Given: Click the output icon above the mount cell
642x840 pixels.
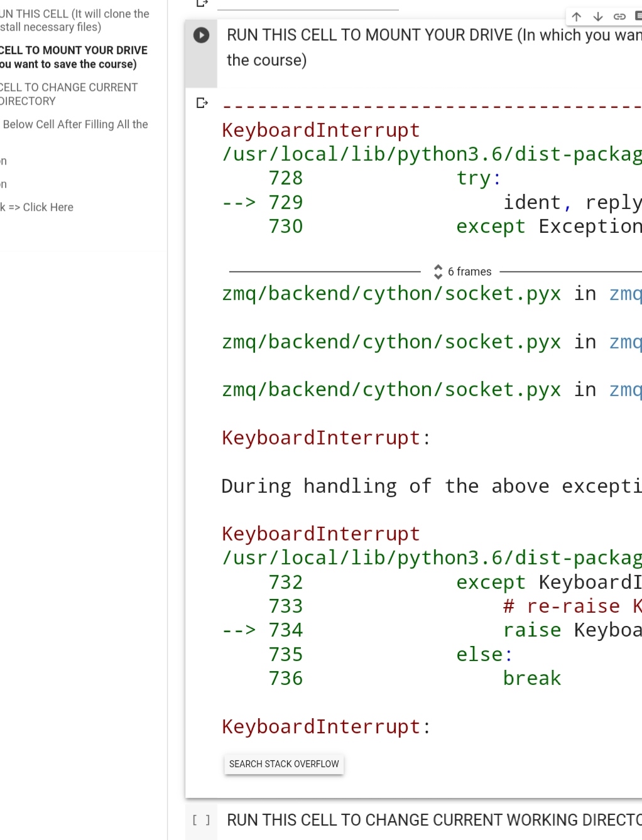Looking at the screenshot, I should (202, 3).
